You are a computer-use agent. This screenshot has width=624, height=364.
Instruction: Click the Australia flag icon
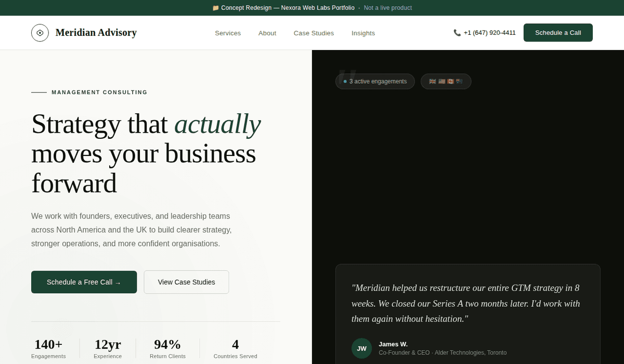[x=459, y=82]
